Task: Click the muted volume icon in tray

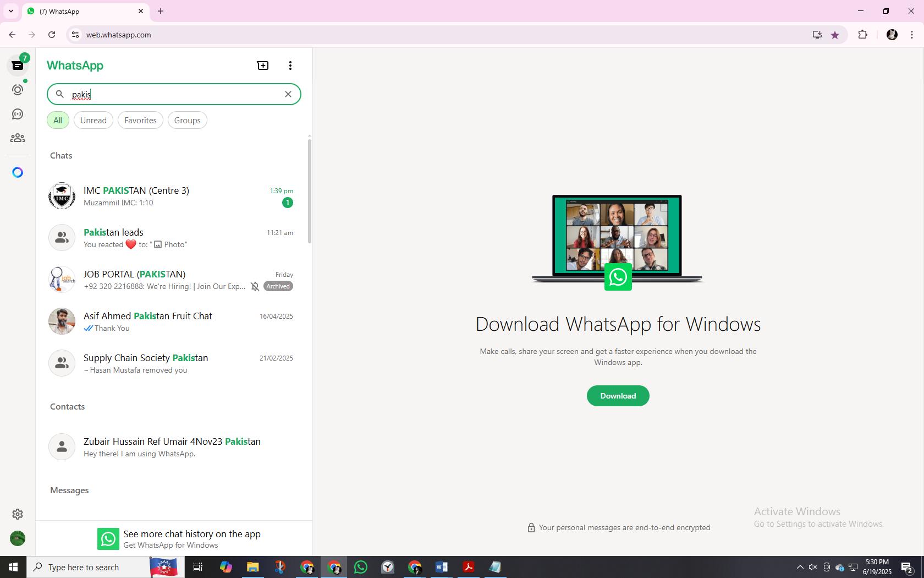Action: pyautogui.click(x=812, y=567)
